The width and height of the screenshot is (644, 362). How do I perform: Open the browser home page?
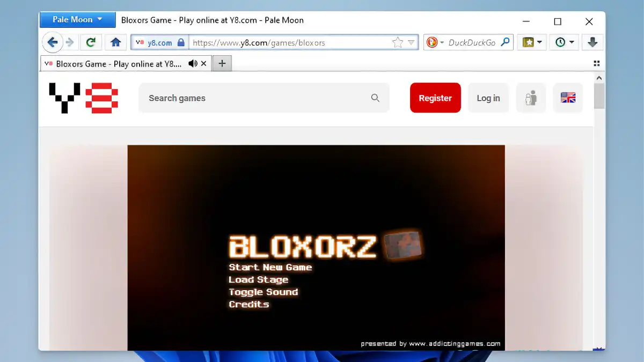[116, 42]
